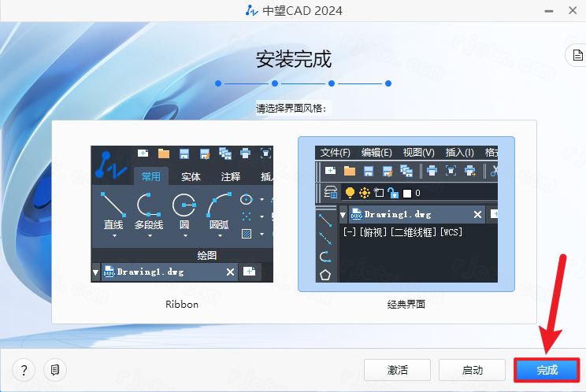Expand the dropdown arrow under 圆弧
Viewport: 586px width, 392px height.
(219, 235)
